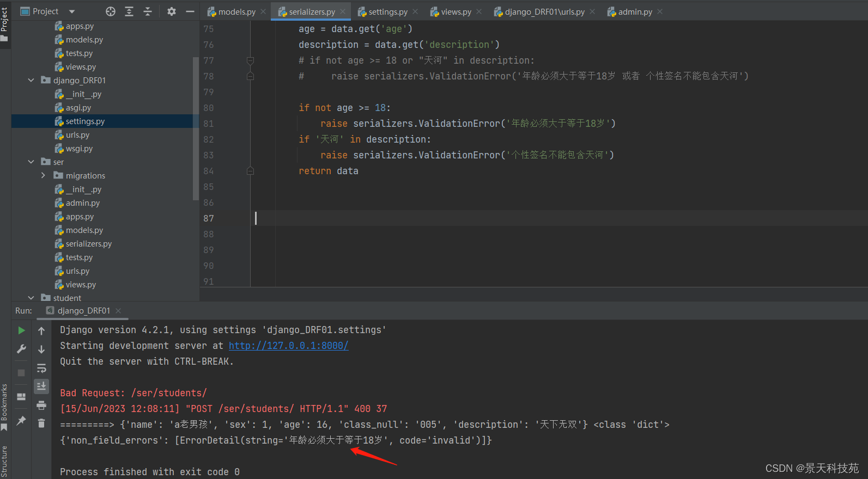Image resolution: width=868 pixels, height=479 pixels.
Task: Open Project panel settings gear
Action: click(x=172, y=11)
